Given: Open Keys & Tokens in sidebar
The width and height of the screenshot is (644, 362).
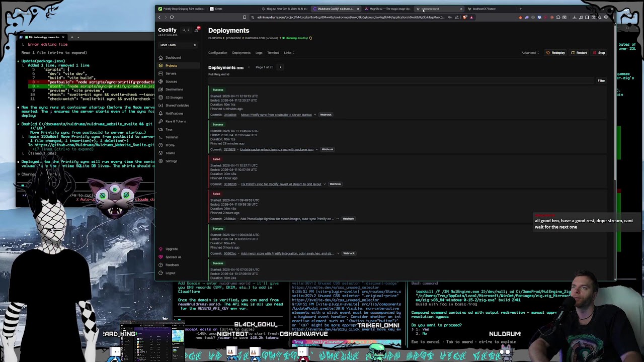Looking at the screenshot, I should pyautogui.click(x=176, y=121).
